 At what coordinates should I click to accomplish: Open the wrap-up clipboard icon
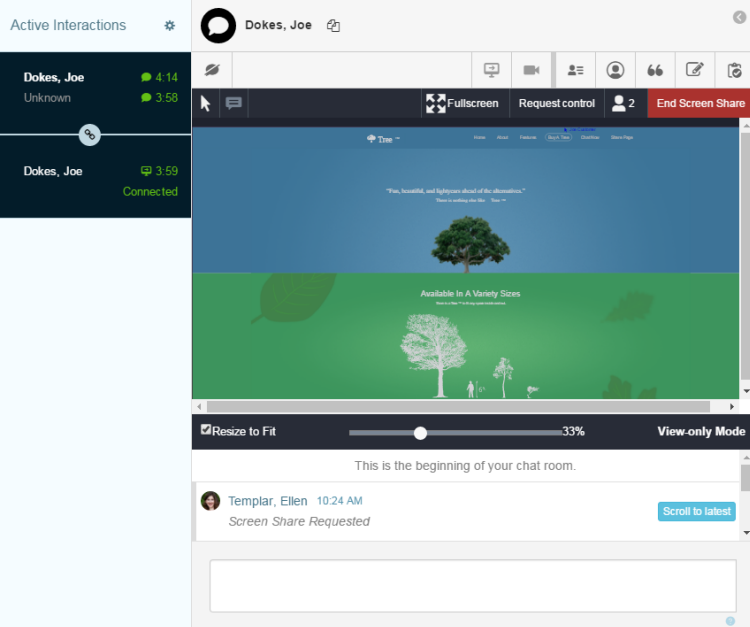[x=734, y=70]
